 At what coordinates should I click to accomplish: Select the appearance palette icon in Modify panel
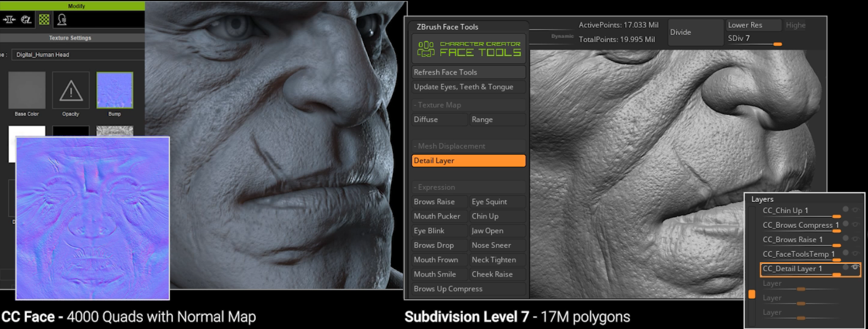click(26, 20)
